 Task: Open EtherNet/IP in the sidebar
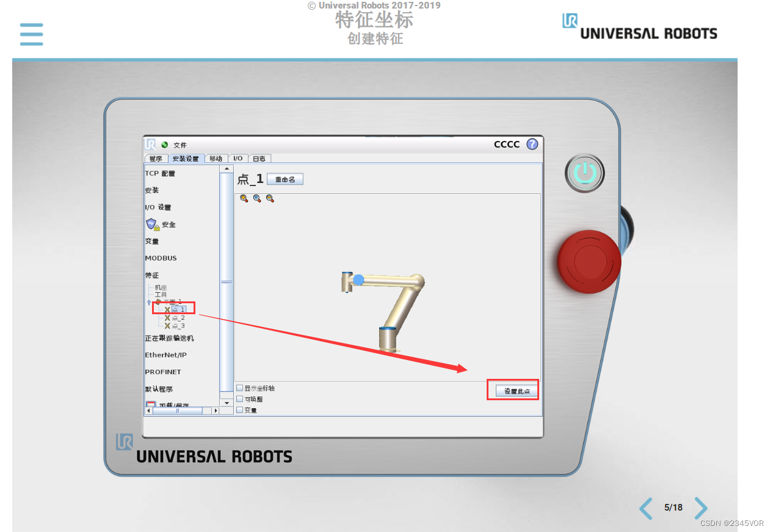[166, 355]
